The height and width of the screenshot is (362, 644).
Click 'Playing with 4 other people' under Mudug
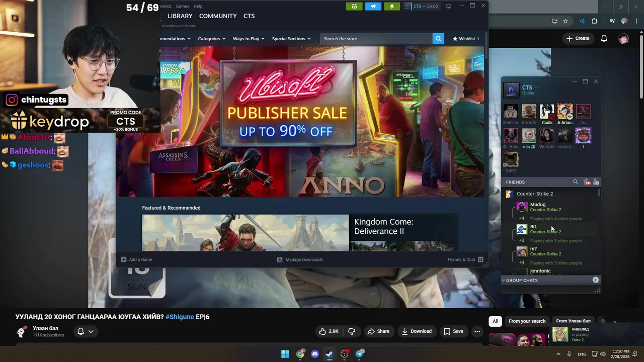click(x=555, y=219)
